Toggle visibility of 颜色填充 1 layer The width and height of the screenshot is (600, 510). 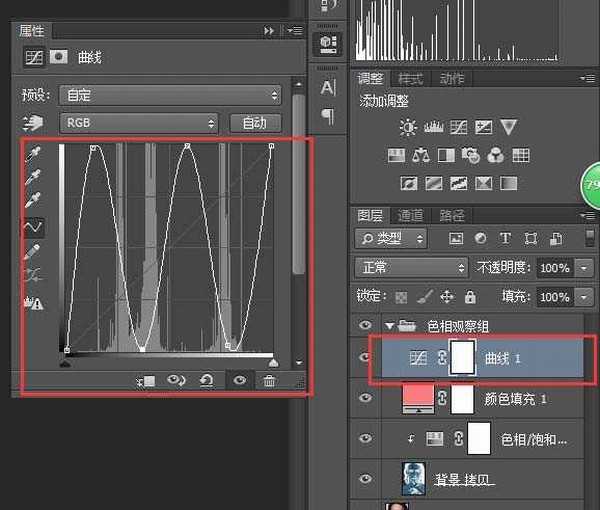365,398
